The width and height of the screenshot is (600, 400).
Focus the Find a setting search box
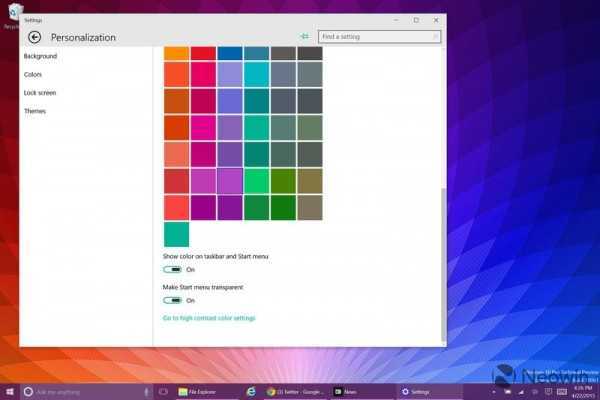coord(379,37)
